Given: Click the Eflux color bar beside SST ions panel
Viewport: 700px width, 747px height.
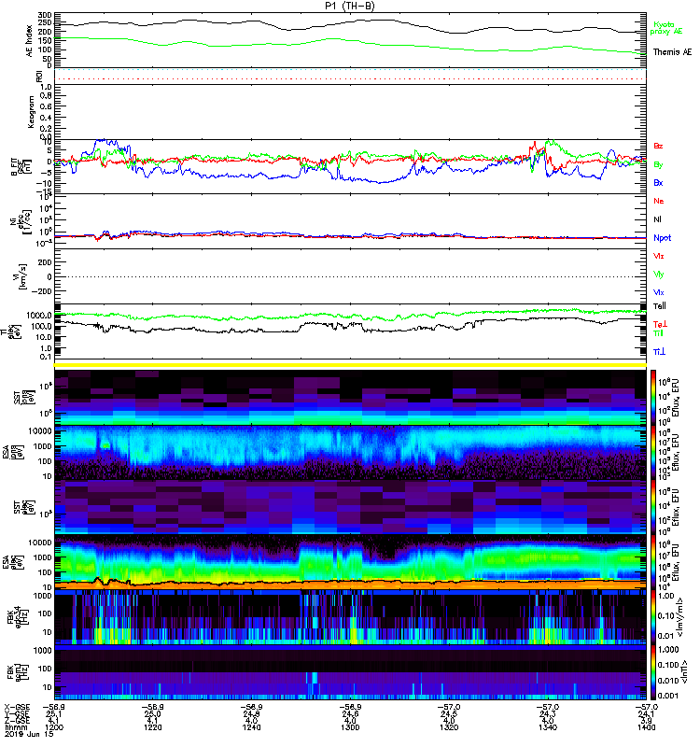Looking at the screenshot, I should tap(652, 398).
